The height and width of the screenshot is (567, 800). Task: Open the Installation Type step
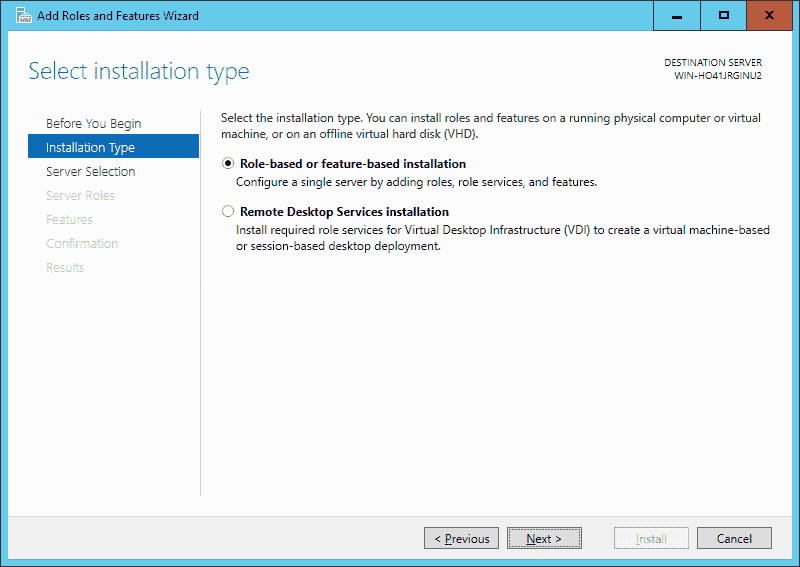[113, 147]
